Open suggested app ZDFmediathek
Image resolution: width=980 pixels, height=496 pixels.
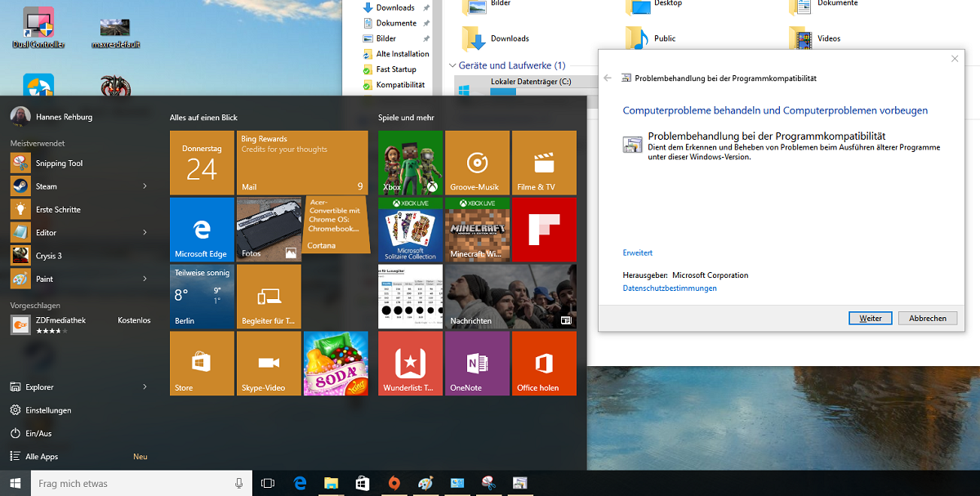80,325
